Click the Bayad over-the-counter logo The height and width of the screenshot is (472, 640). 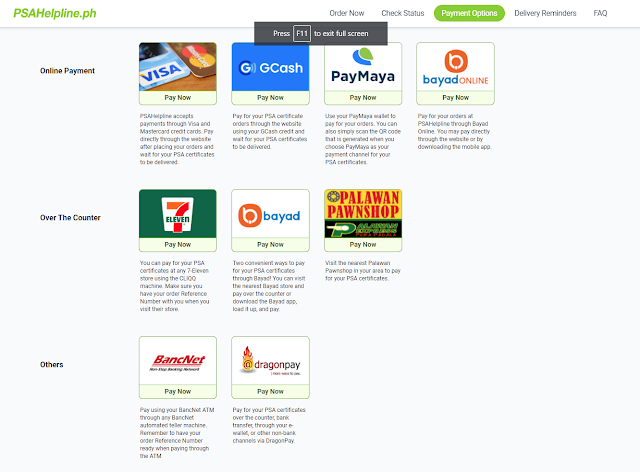coord(270,214)
